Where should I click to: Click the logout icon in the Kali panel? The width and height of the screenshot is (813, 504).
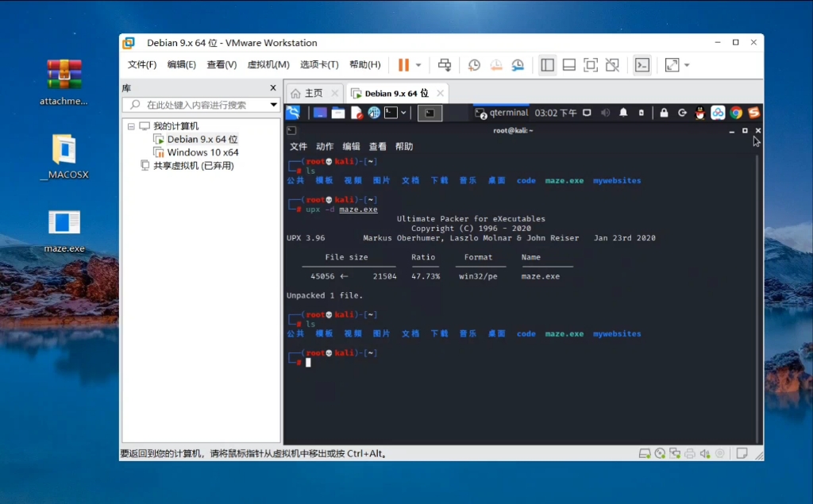point(682,113)
